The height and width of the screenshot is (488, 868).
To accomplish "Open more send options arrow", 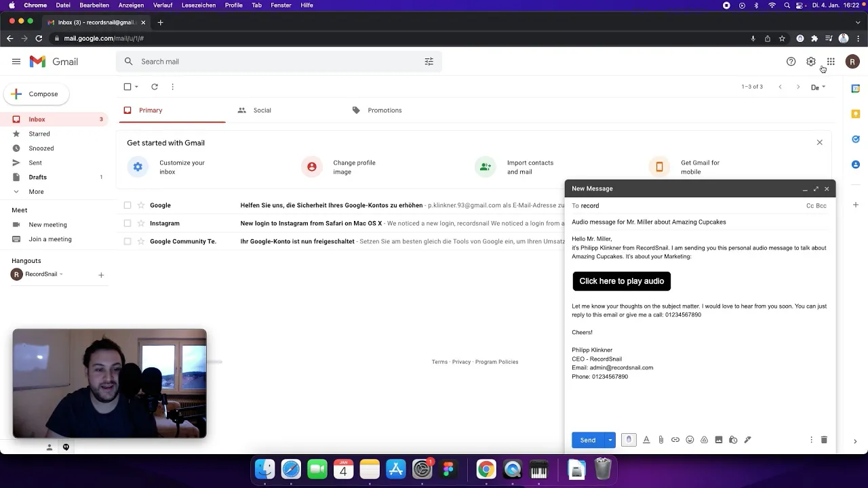I will [x=610, y=440].
